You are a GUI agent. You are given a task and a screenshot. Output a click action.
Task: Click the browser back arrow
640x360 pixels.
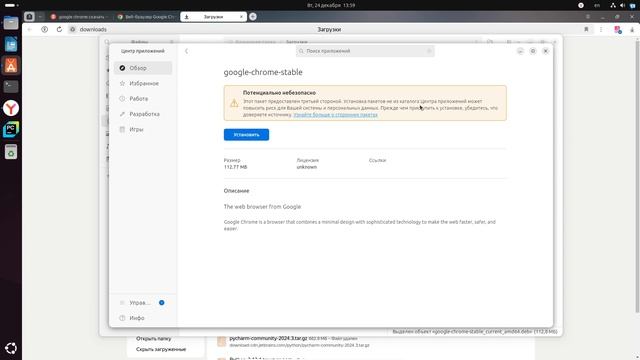(x=29, y=29)
